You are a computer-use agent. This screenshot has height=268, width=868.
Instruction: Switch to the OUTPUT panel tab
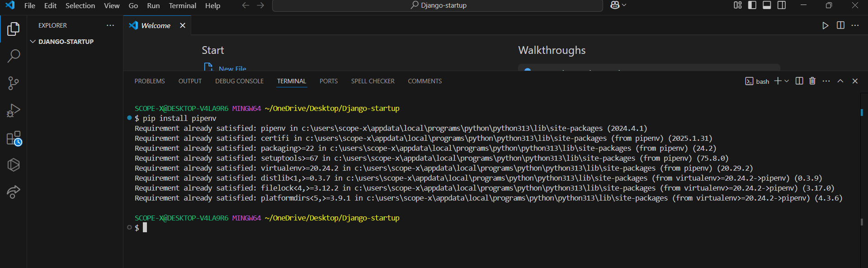coord(190,81)
